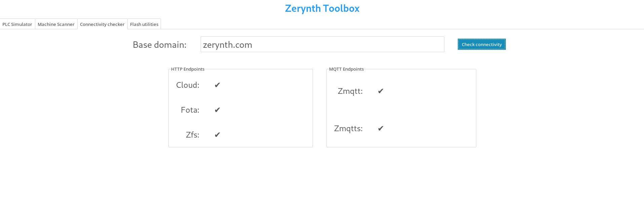
Task: Click the Zmqtts endpoint checkmark icon
Action: pyautogui.click(x=381, y=128)
